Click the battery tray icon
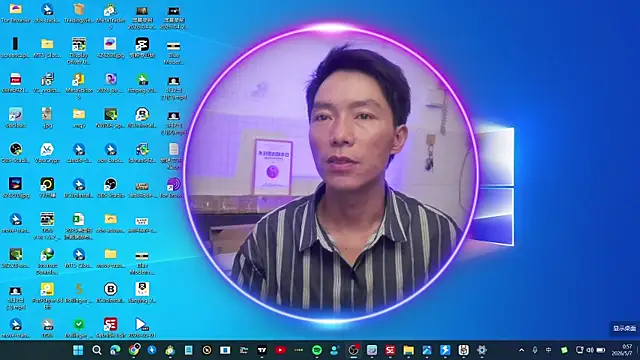640x360 pixels. click(x=601, y=350)
